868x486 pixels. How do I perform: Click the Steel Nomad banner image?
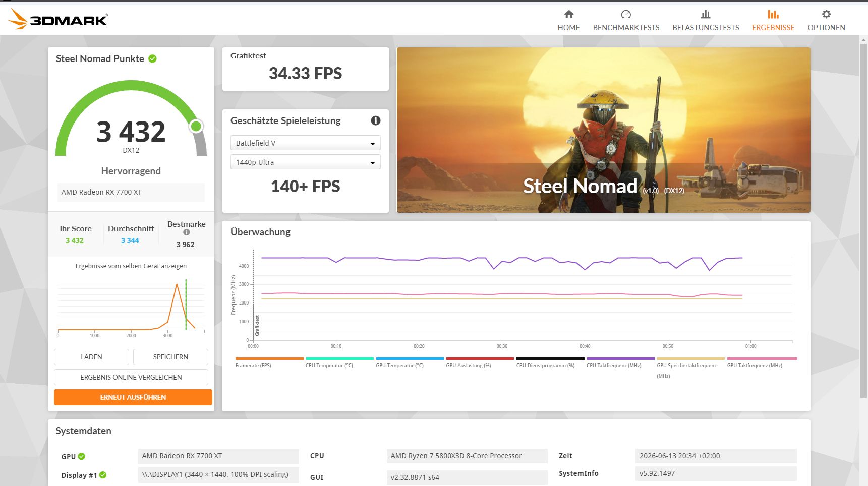[603, 130]
